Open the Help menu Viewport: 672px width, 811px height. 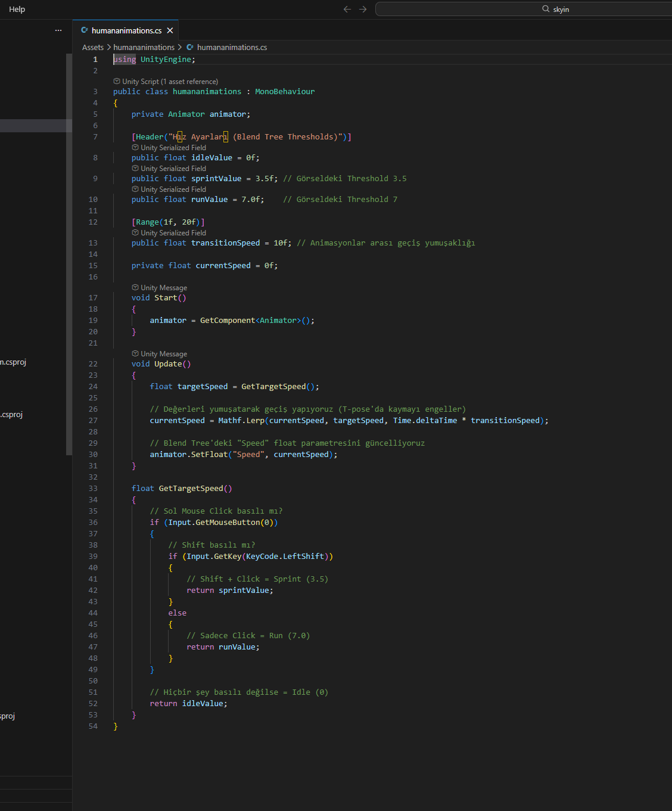pos(17,9)
